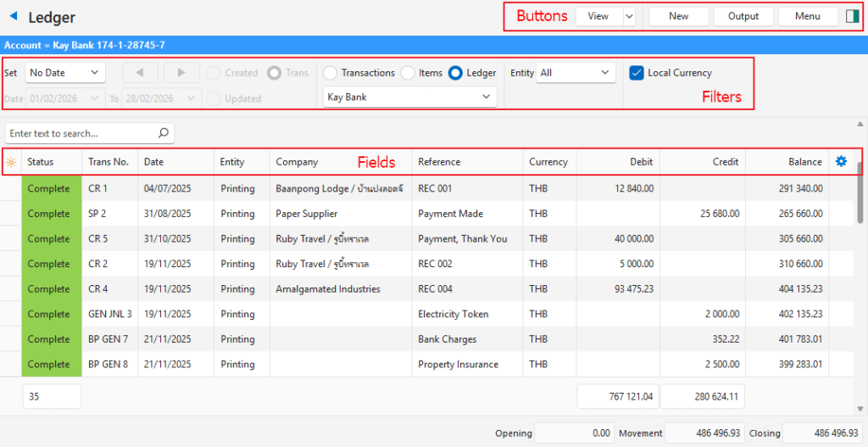Image resolution: width=868 pixels, height=447 pixels.
Task: Sort by the Credit column header
Action: coord(703,162)
